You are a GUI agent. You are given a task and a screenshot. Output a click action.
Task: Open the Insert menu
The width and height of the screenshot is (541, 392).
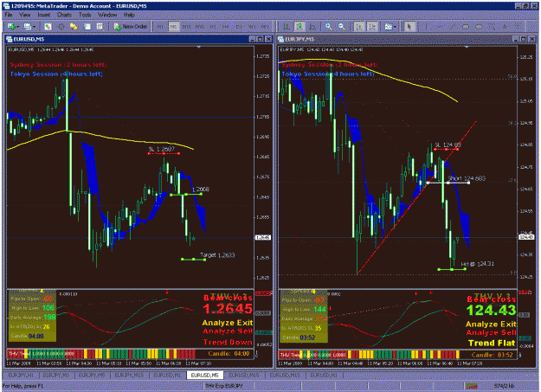coord(44,15)
